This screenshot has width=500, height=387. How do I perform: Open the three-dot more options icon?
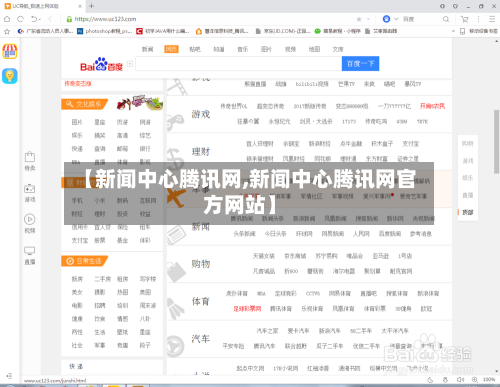click(478, 19)
